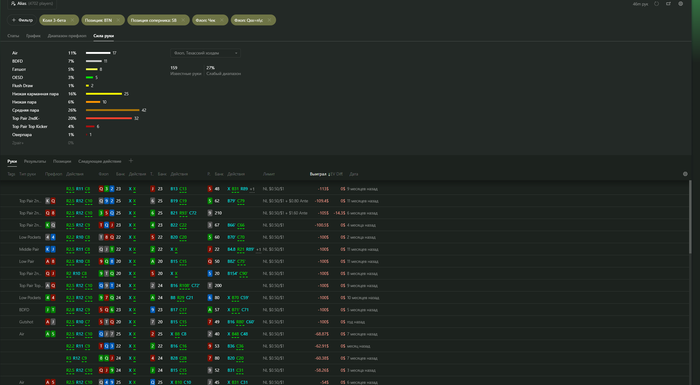The height and width of the screenshot is (385, 700).
Task: Select the Сила руки tab
Action: (x=104, y=36)
